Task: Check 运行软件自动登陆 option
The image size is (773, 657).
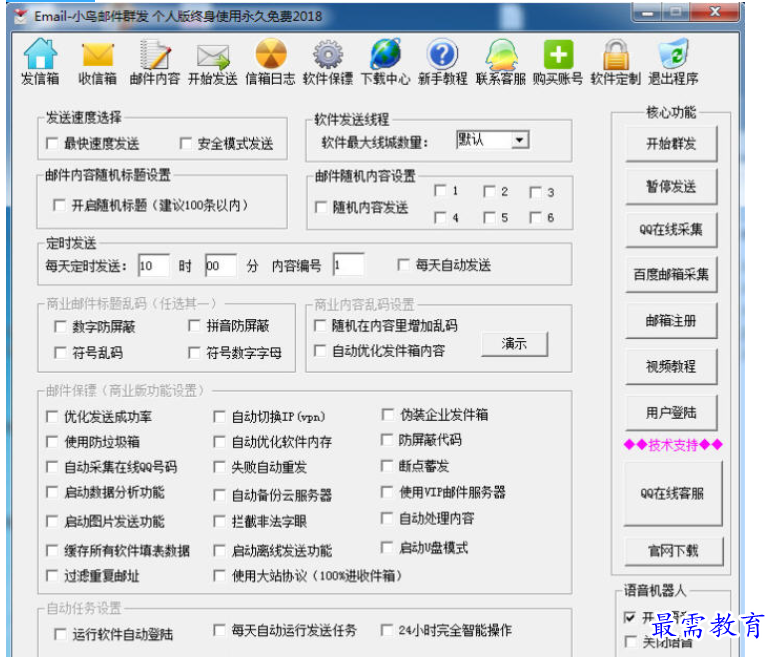Action: point(60,634)
